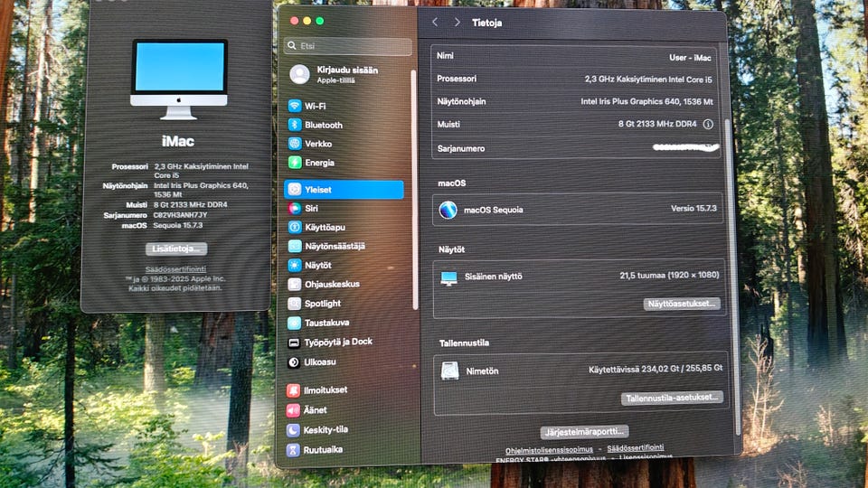The image size is (868, 488).
Task: Select the Verkko globe icon
Action: [x=295, y=144]
